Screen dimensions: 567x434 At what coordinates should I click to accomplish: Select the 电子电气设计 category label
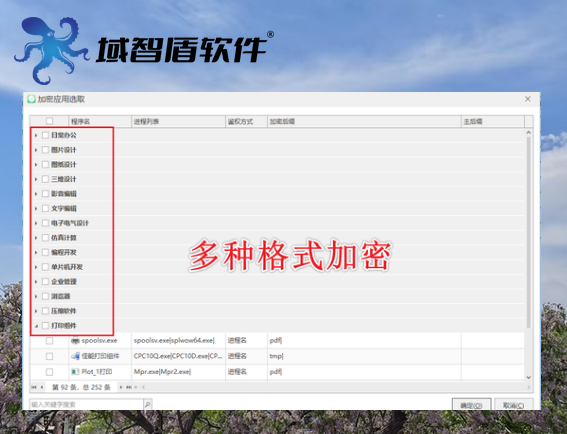coord(70,223)
